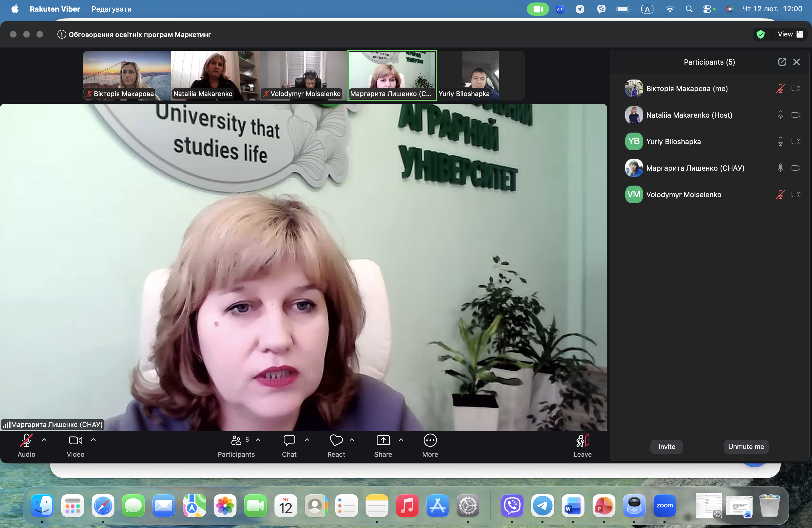This screenshot has width=812, height=528.
Task: Open the Rakuten Viber menu
Action: click(x=55, y=9)
